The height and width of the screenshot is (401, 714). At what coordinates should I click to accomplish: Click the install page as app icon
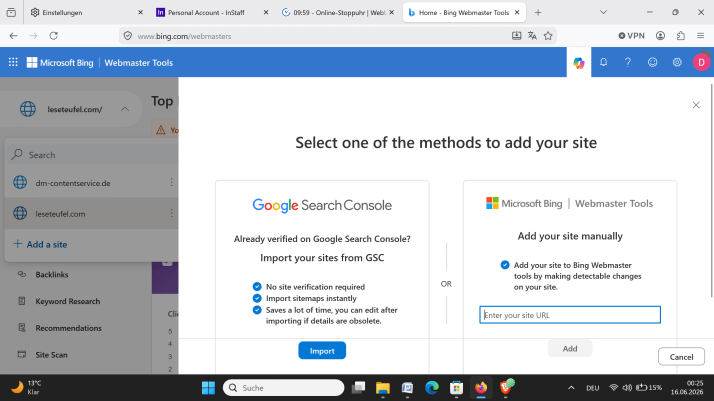click(x=516, y=36)
